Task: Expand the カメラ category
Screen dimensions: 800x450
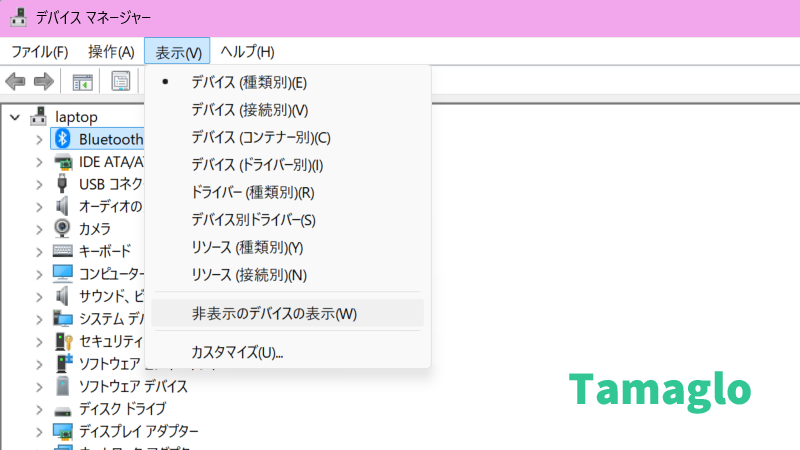Action: 39,229
